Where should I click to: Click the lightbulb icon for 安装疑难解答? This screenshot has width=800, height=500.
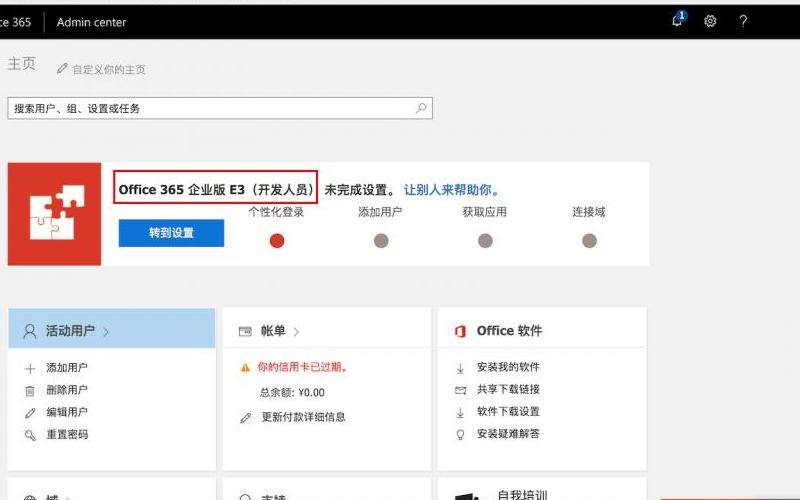click(460, 435)
